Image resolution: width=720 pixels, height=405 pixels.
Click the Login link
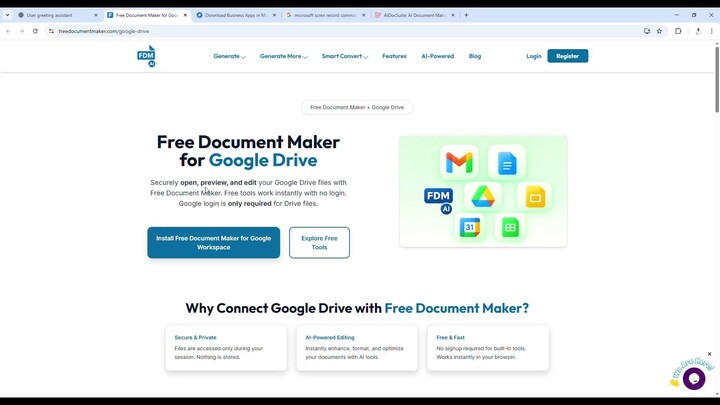534,56
